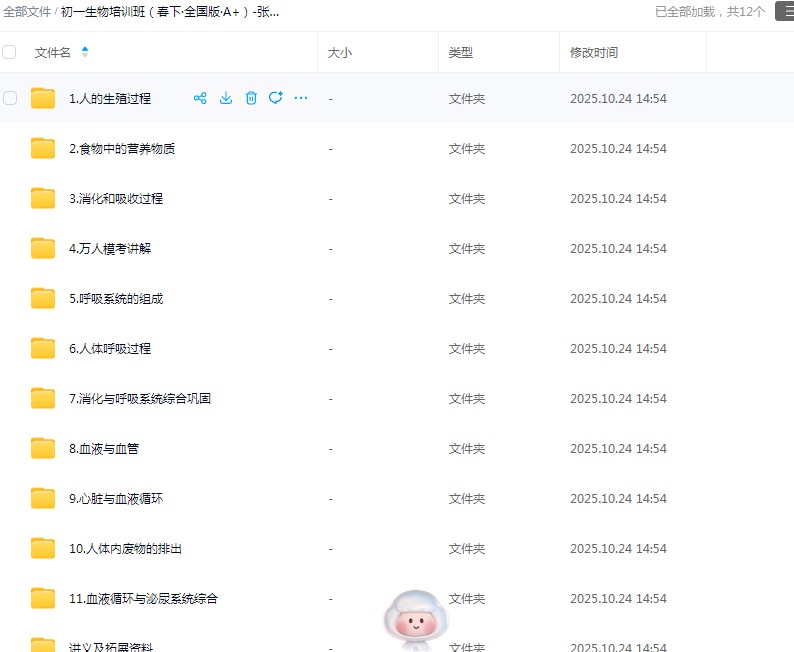The width and height of the screenshot is (794, 652).
Task: Click the folder icon of 2.食物中的营养物质
Action: pos(43,149)
